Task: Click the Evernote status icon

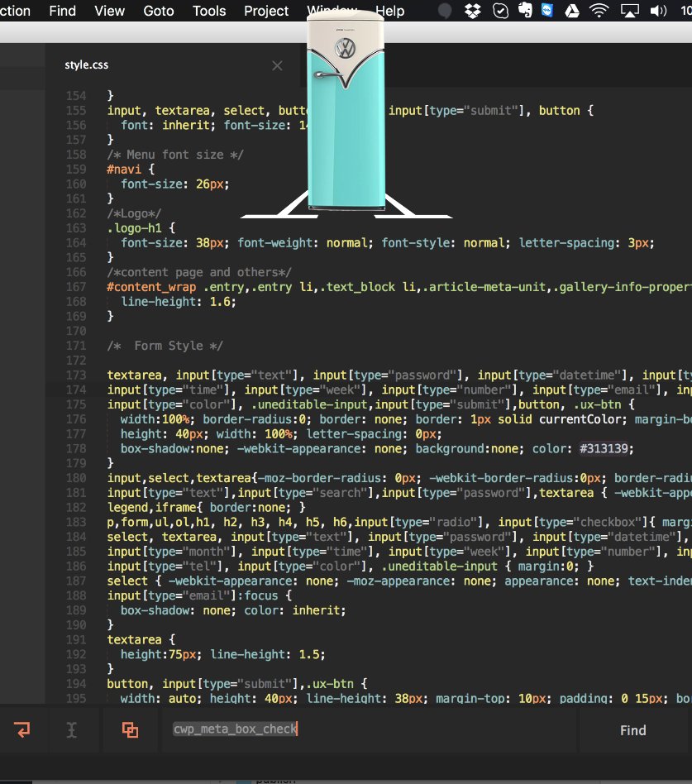Action: pyautogui.click(x=525, y=11)
